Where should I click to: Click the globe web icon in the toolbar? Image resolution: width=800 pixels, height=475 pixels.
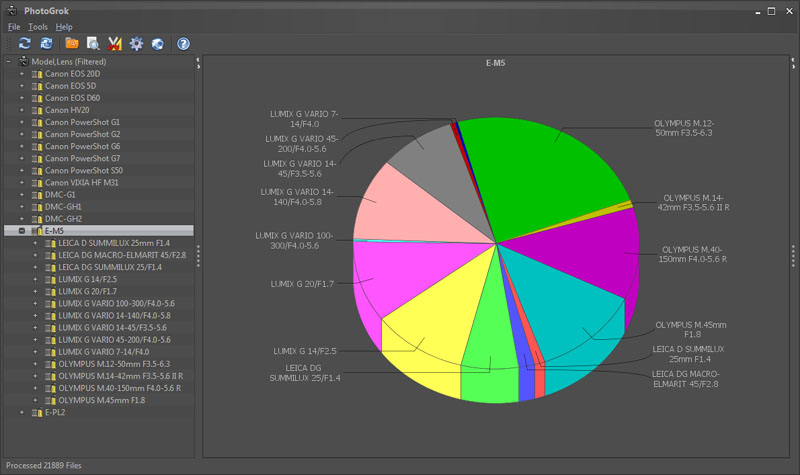158,44
